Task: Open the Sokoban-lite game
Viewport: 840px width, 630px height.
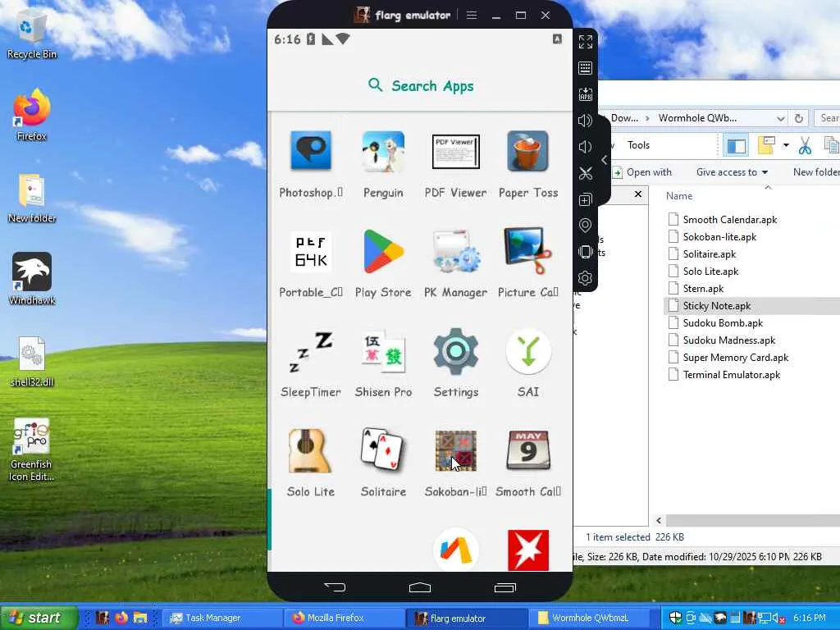Action: pos(456,451)
